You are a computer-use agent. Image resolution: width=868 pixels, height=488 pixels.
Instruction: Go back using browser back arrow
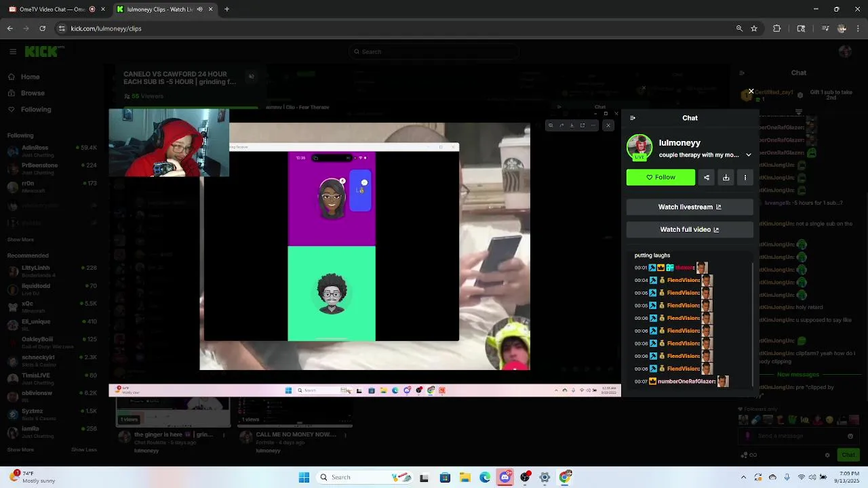point(9,28)
